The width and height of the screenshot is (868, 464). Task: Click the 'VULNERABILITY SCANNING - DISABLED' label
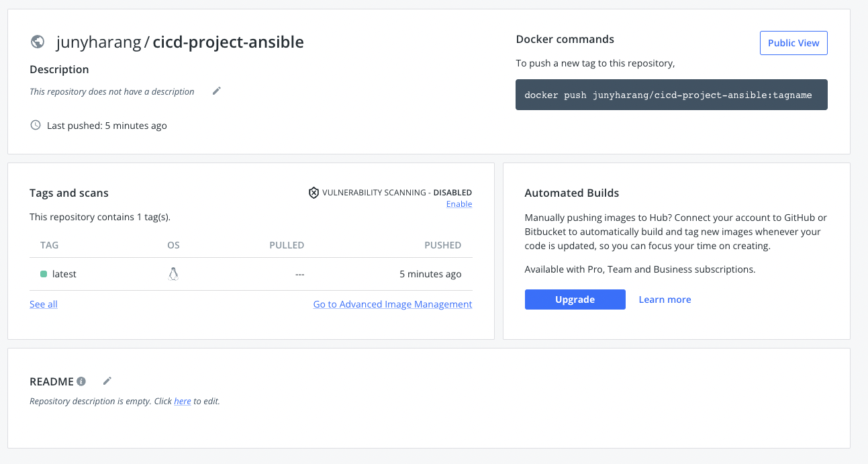point(397,193)
